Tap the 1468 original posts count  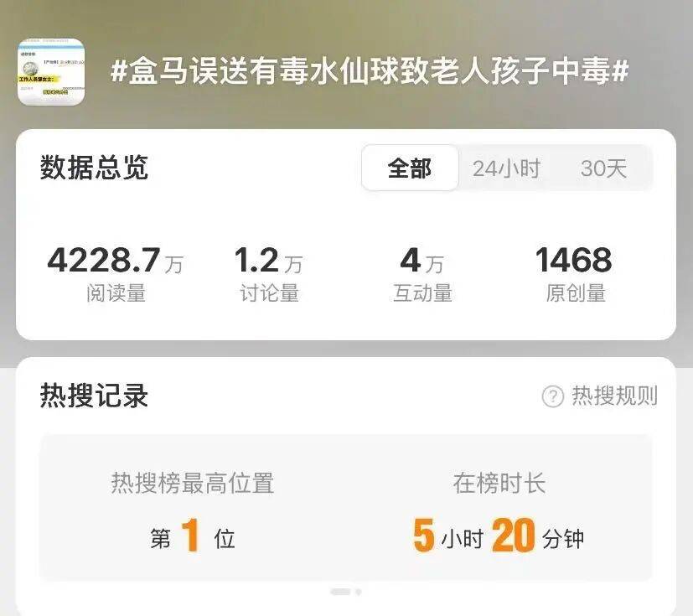(x=574, y=260)
